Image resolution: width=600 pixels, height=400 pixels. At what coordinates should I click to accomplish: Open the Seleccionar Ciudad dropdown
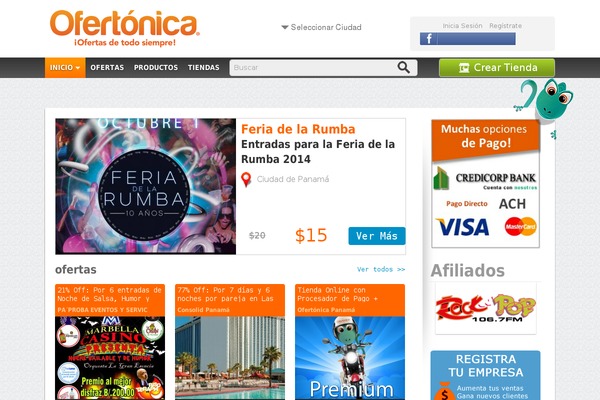point(321,27)
